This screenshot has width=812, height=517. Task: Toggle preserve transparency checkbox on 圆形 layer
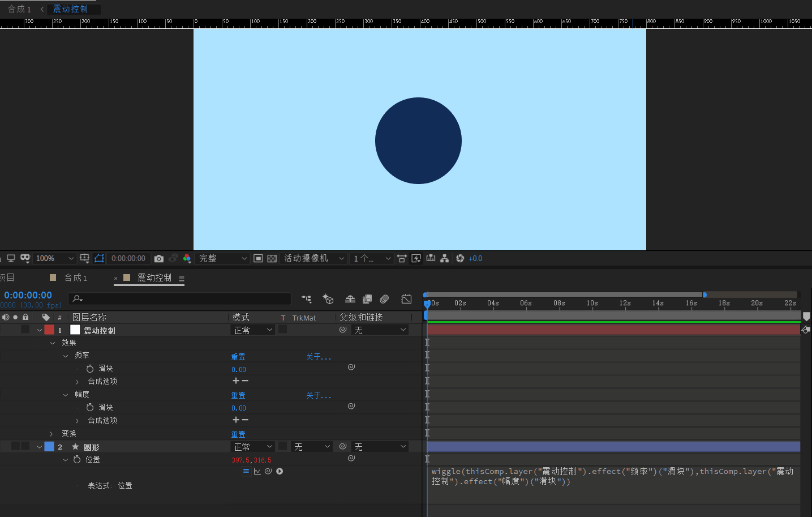click(x=283, y=446)
